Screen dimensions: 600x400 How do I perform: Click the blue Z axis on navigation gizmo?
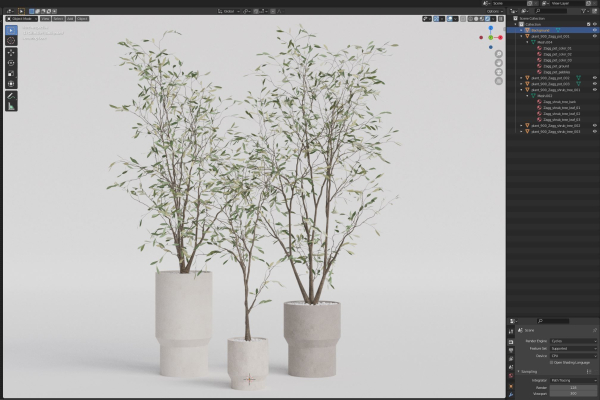491,28
